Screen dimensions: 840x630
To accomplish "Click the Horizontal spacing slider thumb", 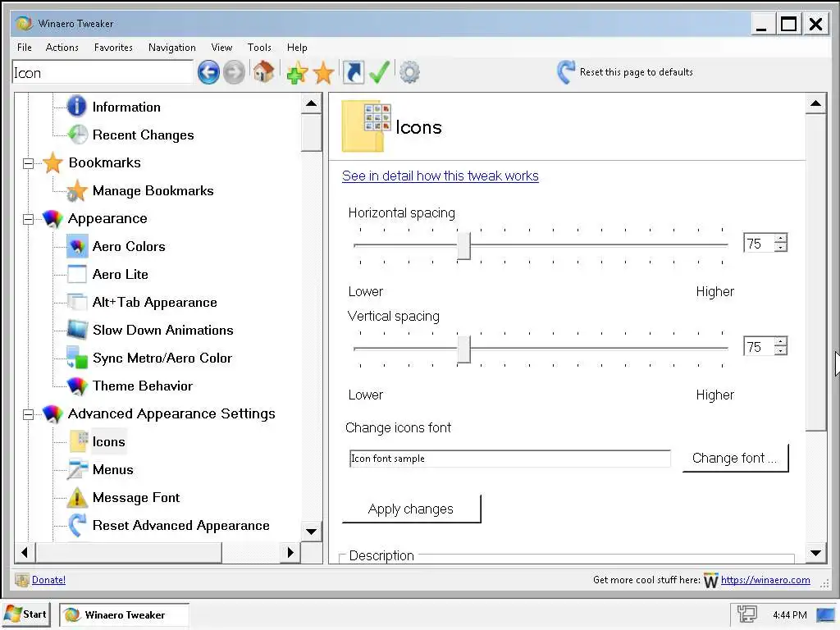I will coord(464,246).
